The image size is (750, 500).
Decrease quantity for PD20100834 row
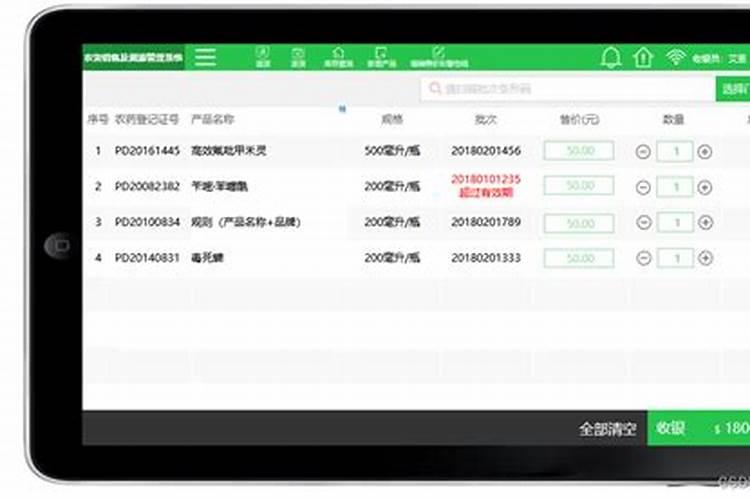644,222
